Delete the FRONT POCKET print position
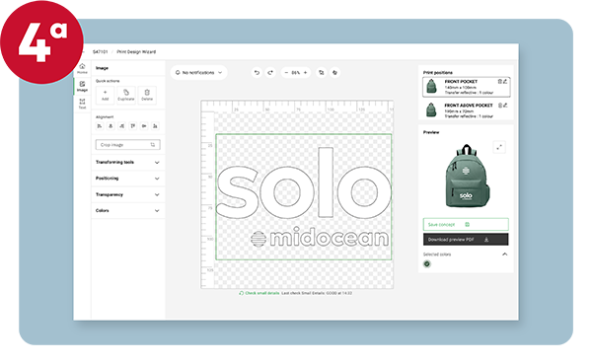 point(499,82)
